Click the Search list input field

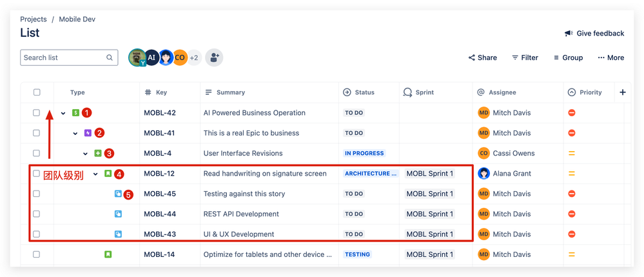pos(69,57)
